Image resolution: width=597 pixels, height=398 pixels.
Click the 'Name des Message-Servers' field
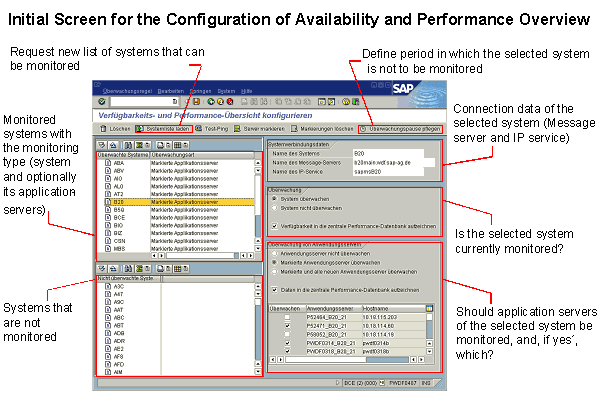pyautogui.click(x=394, y=163)
